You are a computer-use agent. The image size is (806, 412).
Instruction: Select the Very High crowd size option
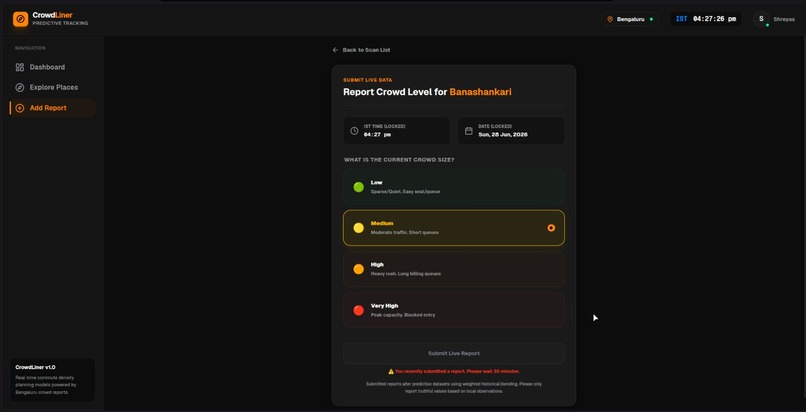point(454,310)
